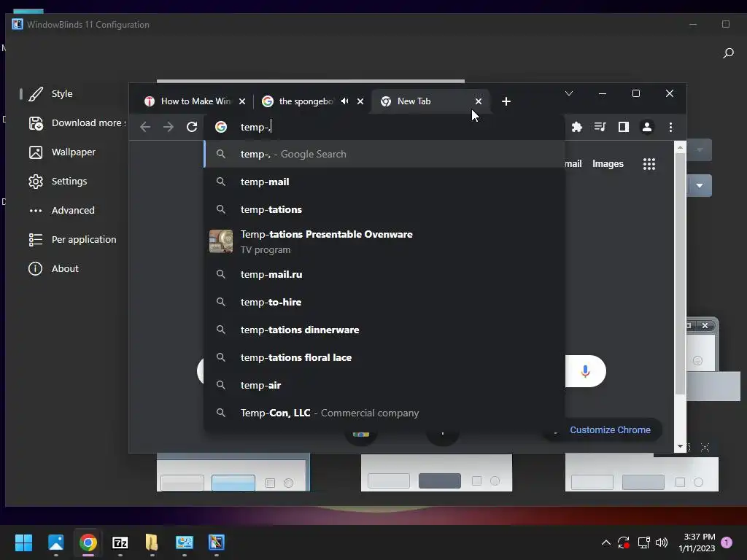Open File Explorer folder in taskbar
The image size is (747, 560).
pyautogui.click(x=152, y=542)
